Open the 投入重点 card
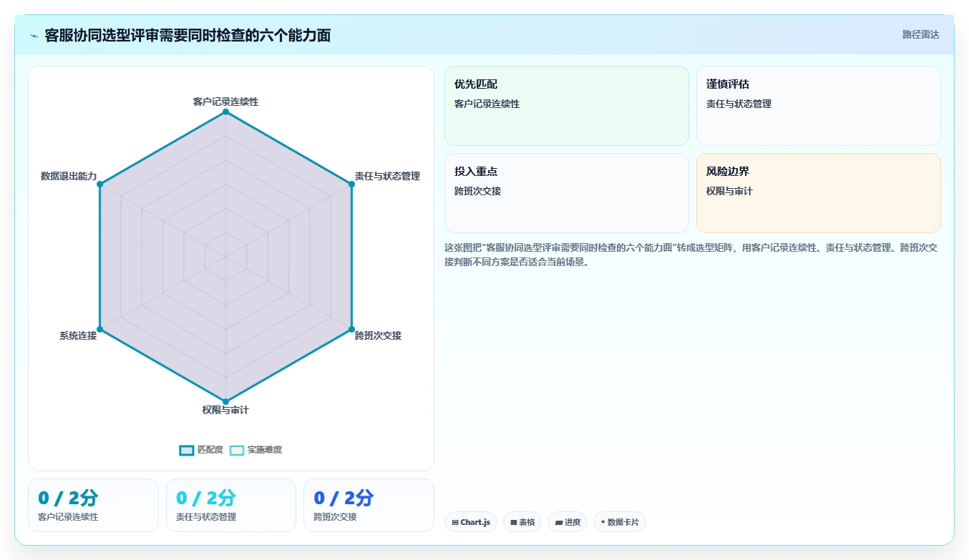The width and height of the screenshot is (969, 560). [x=567, y=193]
